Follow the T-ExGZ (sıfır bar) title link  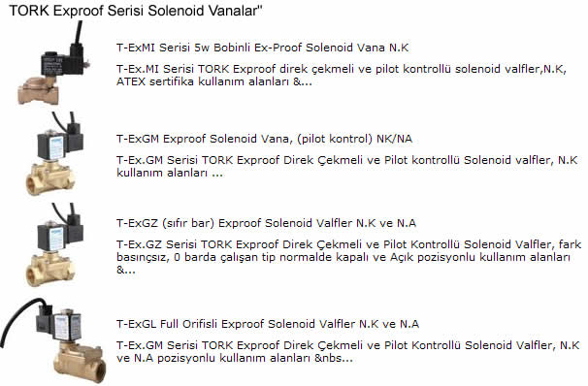click(x=266, y=223)
